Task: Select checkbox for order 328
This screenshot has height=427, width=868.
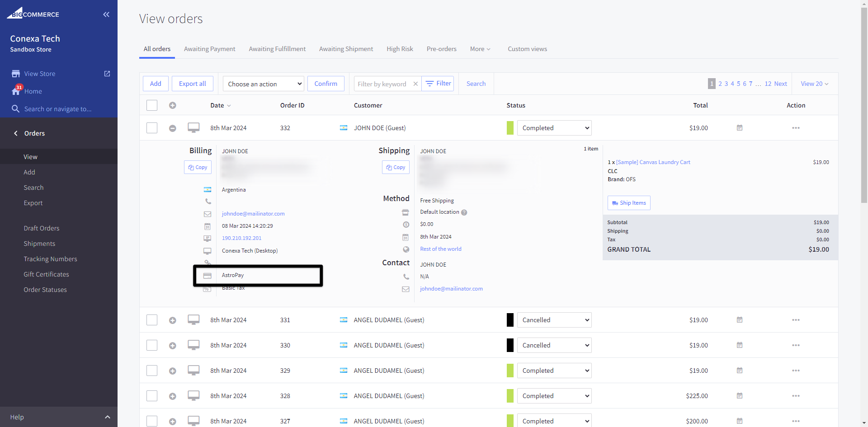Action: pyautogui.click(x=152, y=396)
